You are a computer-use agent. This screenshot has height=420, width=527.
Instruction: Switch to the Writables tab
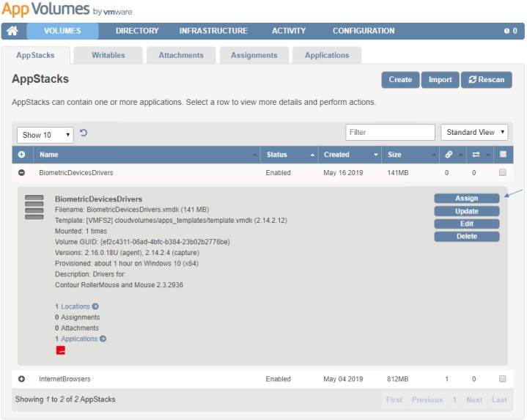[x=108, y=55]
